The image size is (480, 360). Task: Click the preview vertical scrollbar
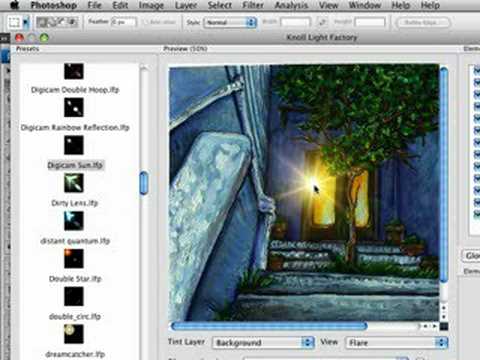point(444,174)
